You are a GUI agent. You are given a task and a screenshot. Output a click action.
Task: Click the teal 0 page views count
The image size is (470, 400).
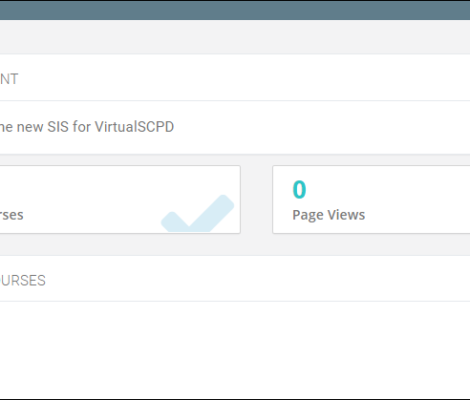299,189
